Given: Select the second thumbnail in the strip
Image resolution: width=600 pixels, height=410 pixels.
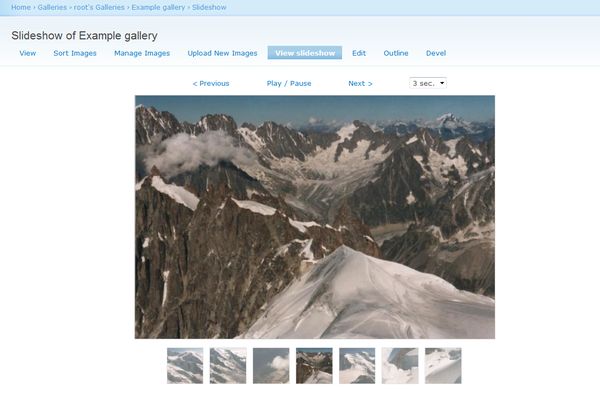Looking at the screenshot, I should pyautogui.click(x=228, y=365).
